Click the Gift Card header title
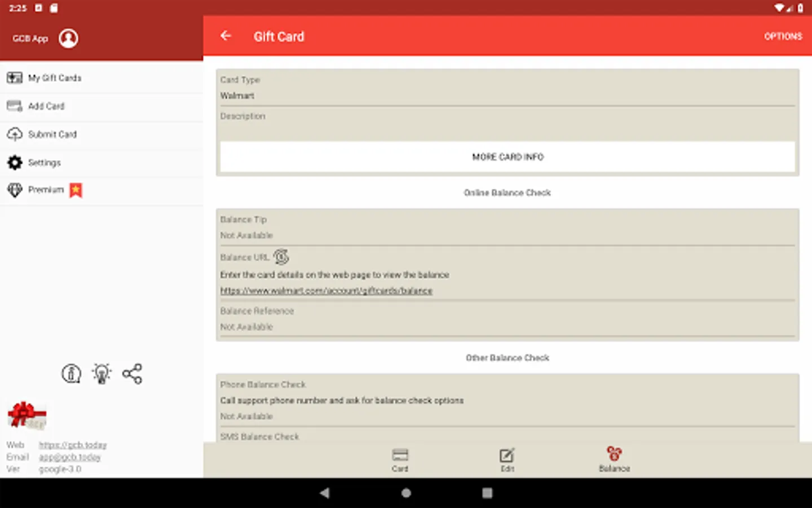 pyautogui.click(x=279, y=37)
